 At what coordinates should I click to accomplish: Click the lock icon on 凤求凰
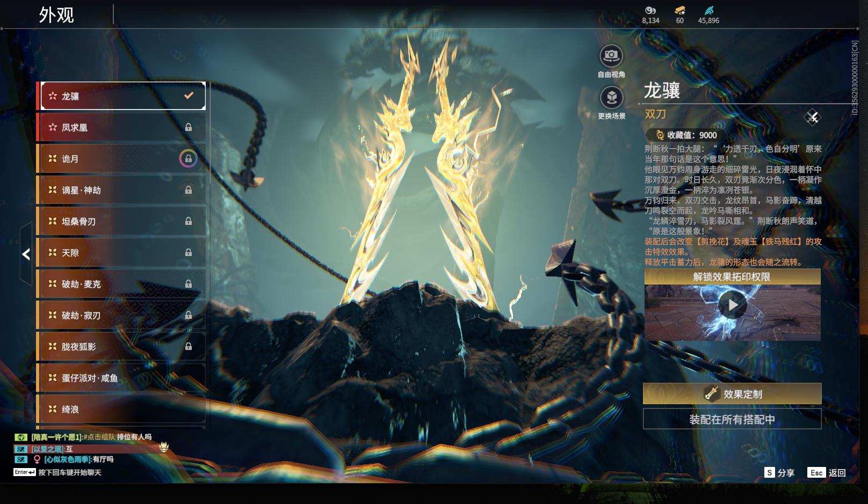coord(189,127)
